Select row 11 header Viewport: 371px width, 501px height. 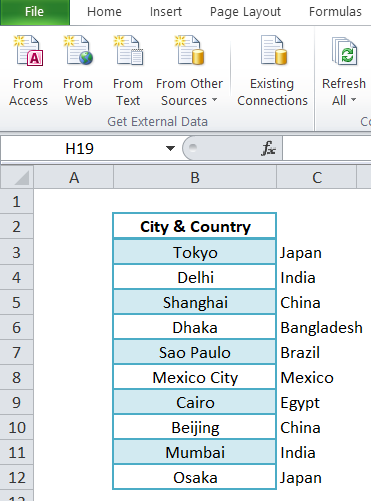pos(16,452)
